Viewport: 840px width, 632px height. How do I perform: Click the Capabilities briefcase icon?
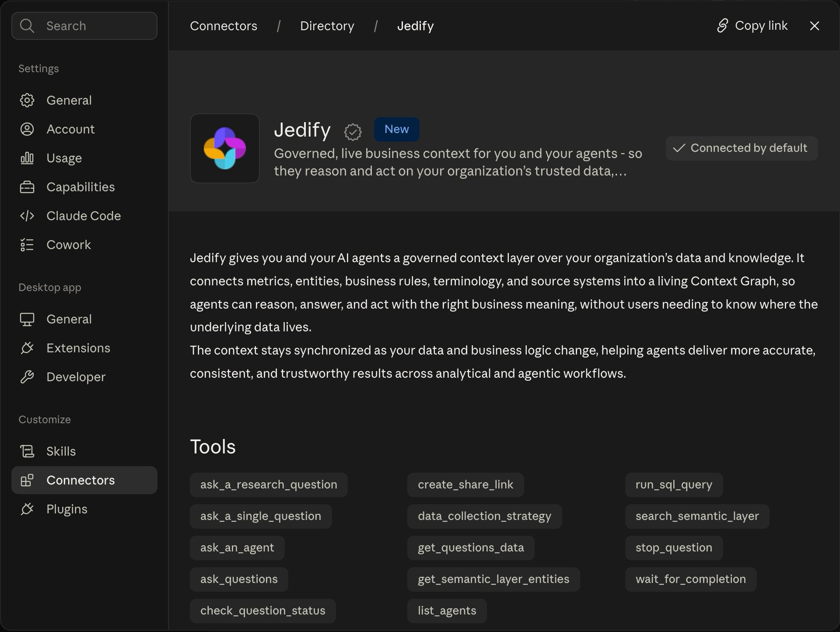click(x=27, y=187)
